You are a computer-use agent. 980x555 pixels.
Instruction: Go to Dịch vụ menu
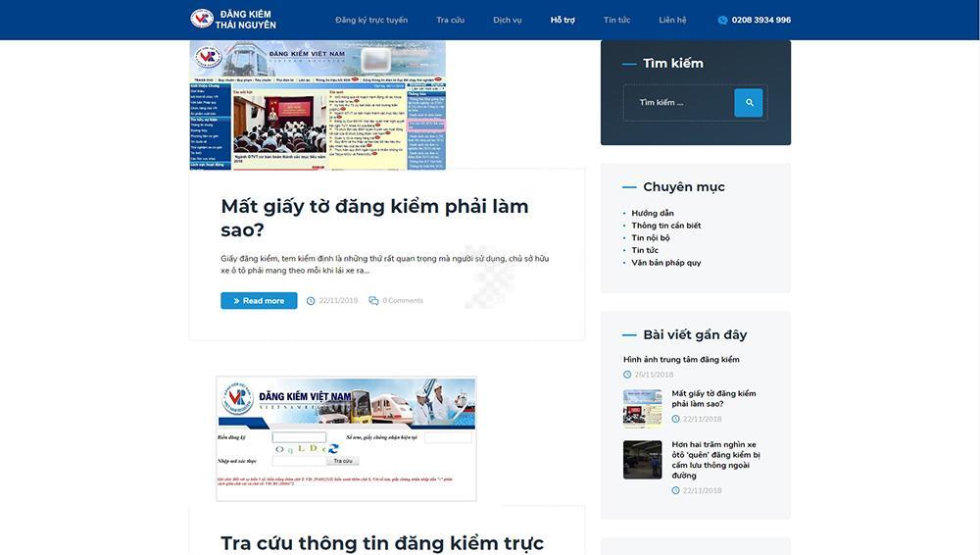coord(507,20)
